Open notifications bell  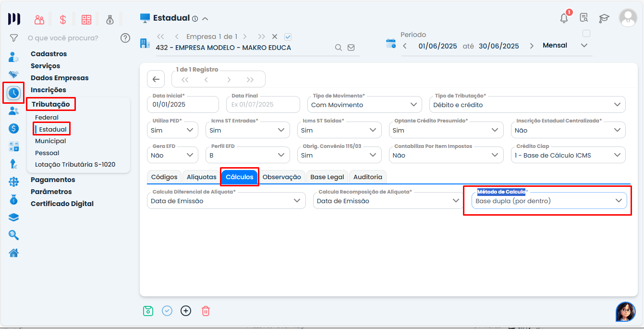(564, 18)
